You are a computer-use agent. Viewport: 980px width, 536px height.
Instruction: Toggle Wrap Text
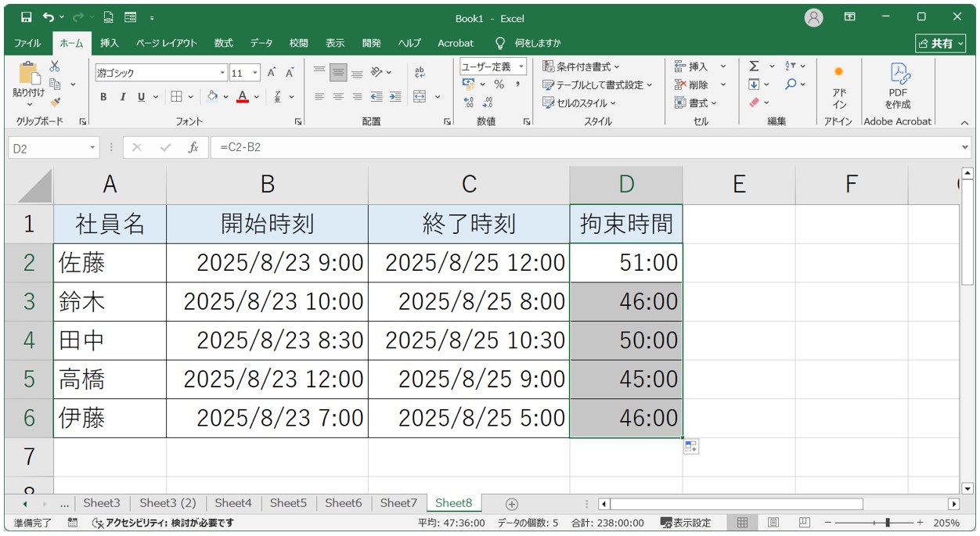click(x=420, y=72)
